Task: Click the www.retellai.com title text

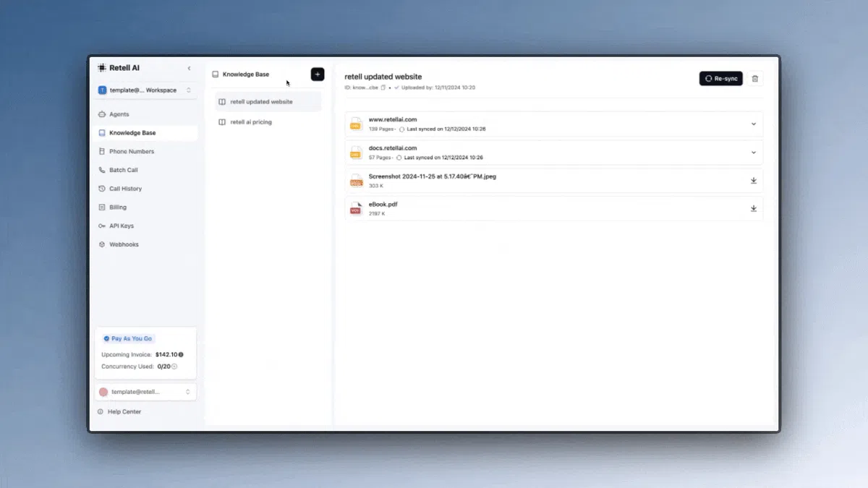Action: (x=393, y=119)
